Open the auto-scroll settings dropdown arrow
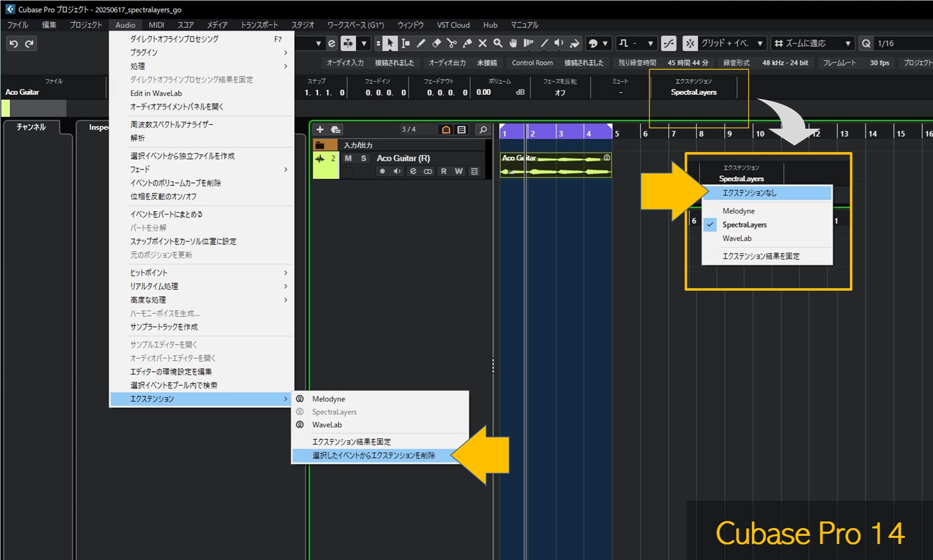This screenshot has width=933, height=560. pyautogui.click(x=364, y=43)
